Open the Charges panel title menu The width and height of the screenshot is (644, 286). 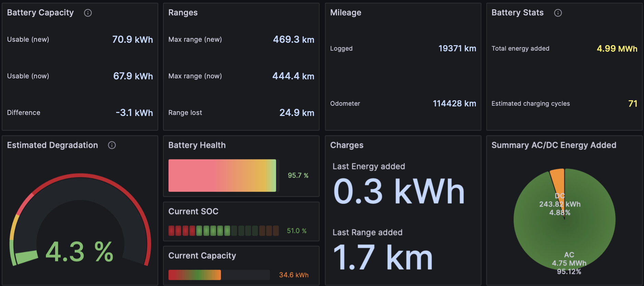tap(347, 145)
